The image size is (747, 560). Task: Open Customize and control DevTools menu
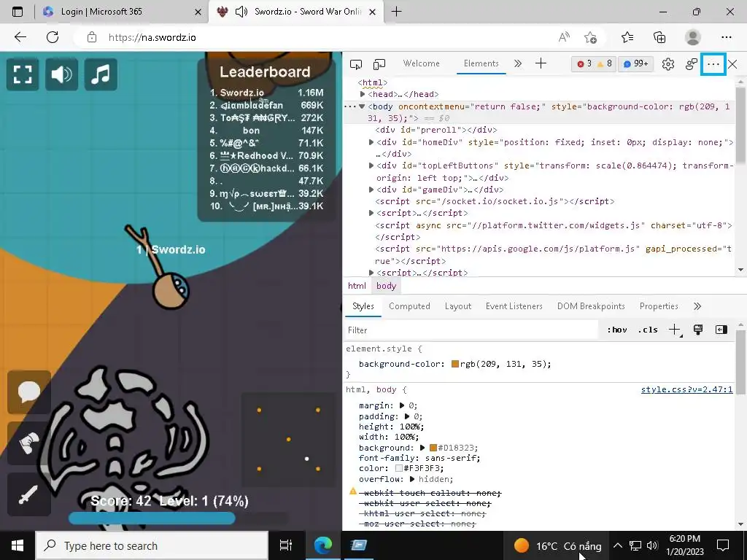point(713,64)
